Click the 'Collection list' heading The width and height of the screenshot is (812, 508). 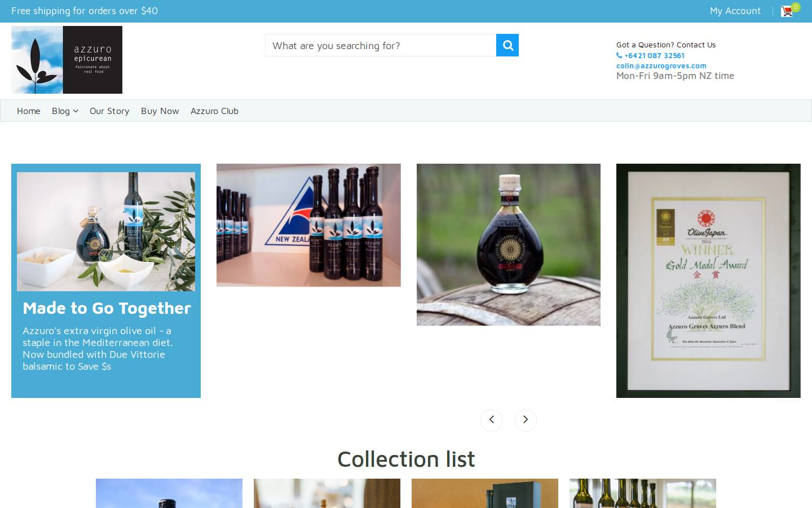tap(406, 459)
